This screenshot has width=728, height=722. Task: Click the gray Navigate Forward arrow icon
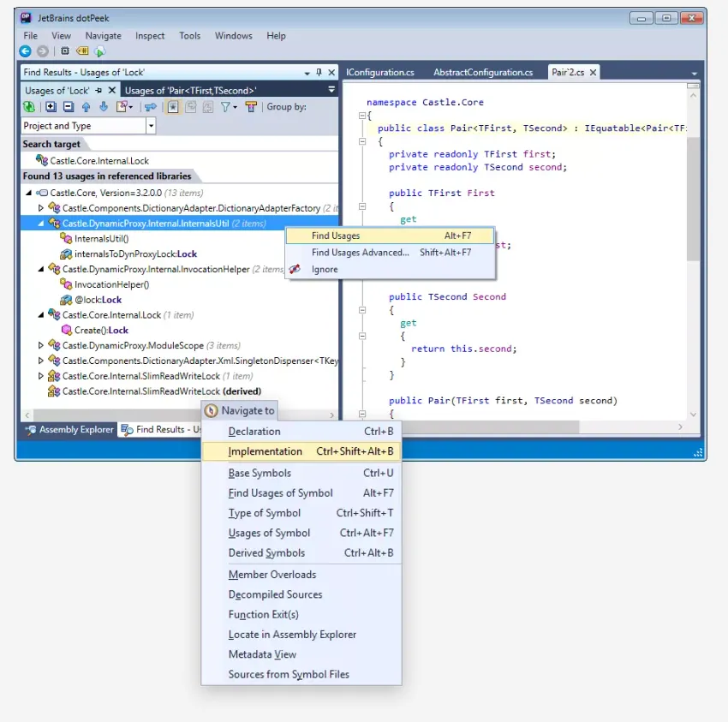[42, 51]
